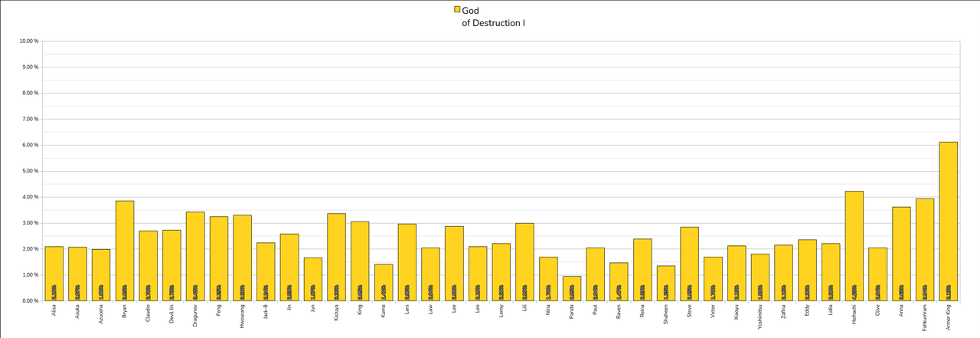Screen dimensions: 980x338
Task: Click the 'Zafina' x-axis label
Action: [783, 311]
